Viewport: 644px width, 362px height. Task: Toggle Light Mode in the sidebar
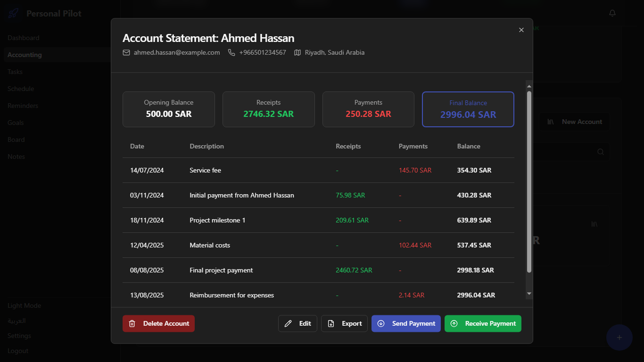[25, 305]
